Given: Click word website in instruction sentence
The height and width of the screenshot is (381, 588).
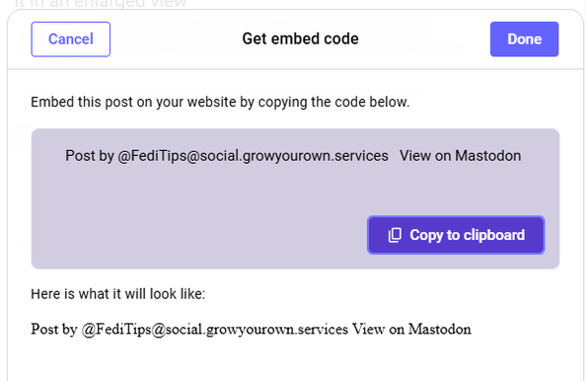Looking at the screenshot, I should 212,102.
